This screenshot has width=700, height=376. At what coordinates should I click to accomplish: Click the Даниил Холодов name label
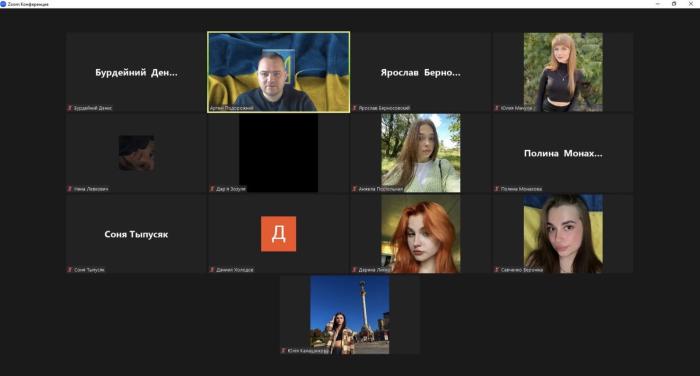[x=235, y=270]
